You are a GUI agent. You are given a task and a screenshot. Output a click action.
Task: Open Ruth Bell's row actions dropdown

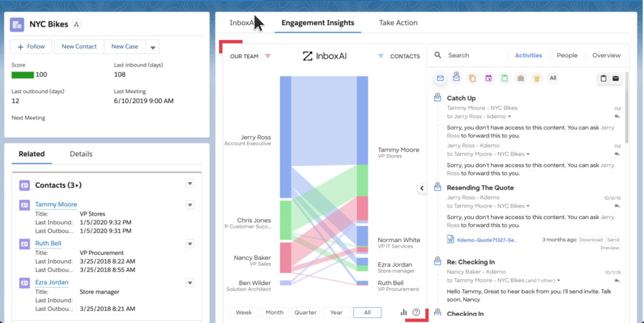pos(190,244)
